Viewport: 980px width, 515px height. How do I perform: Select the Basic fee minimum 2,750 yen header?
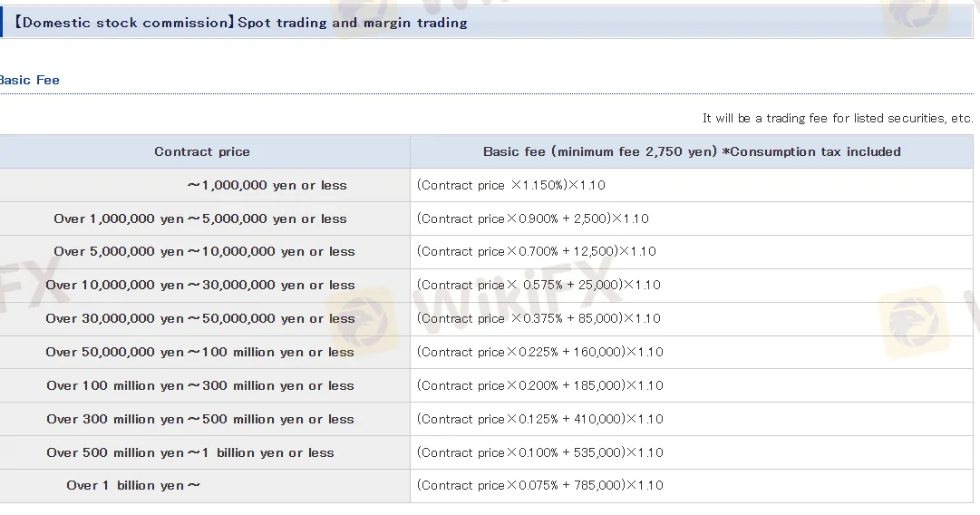[x=692, y=151]
